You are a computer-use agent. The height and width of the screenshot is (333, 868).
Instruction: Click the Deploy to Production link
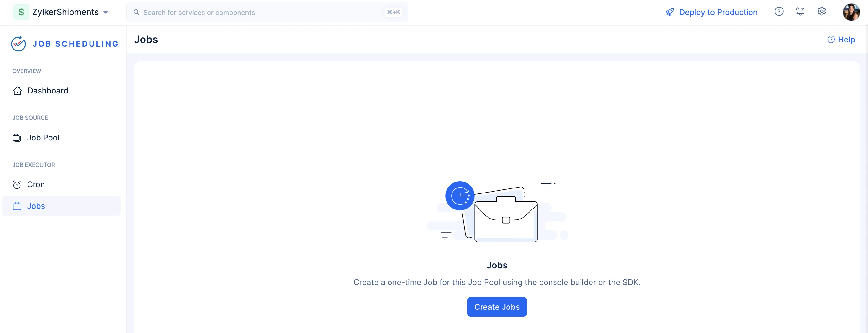[718, 13]
